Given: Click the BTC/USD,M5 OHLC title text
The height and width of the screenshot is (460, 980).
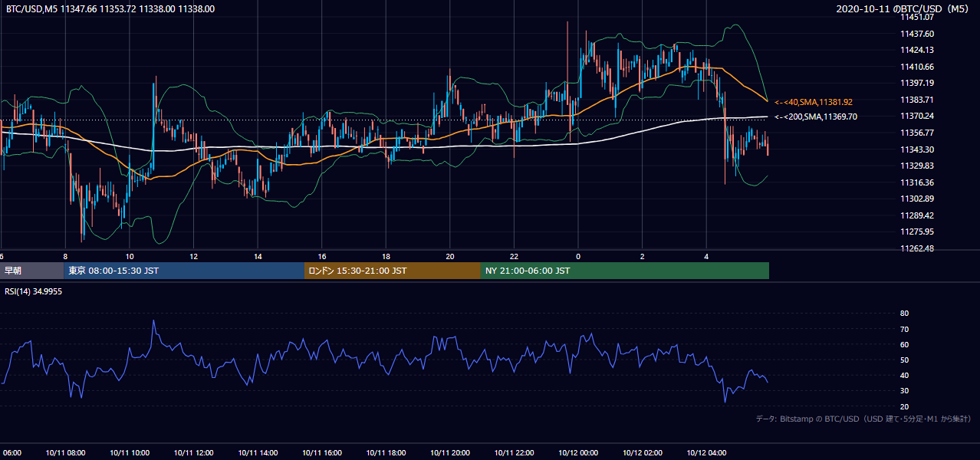Looking at the screenshot, I should (110, 8).
